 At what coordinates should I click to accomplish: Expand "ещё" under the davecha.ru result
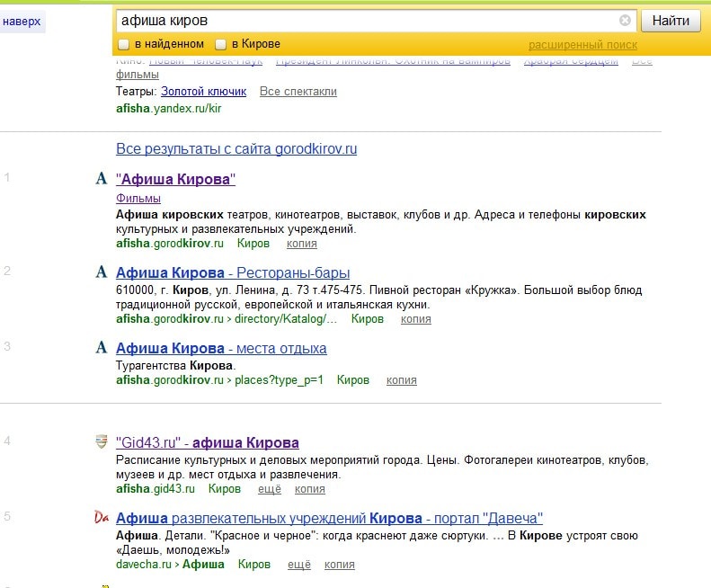299,565
